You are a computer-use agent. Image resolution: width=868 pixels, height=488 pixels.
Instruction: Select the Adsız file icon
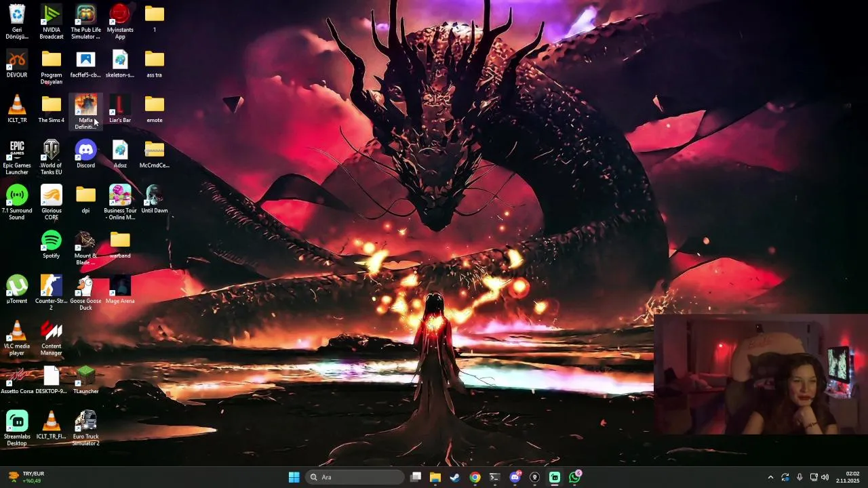coord(120,154)
